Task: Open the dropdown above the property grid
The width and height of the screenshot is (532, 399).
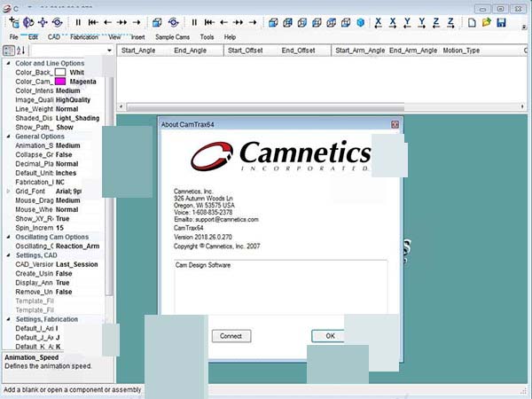Action: (109, 51)
